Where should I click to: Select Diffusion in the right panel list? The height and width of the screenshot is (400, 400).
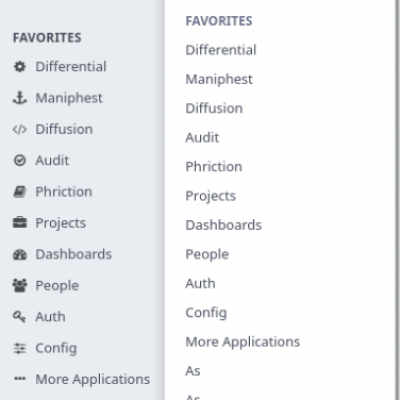point(214,108)
